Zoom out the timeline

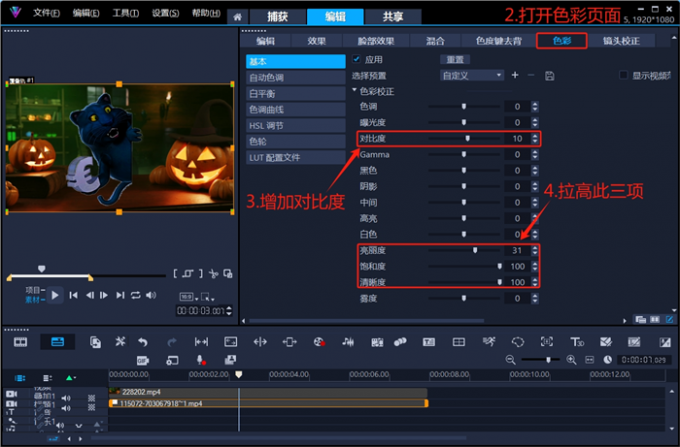click(510, 360)
